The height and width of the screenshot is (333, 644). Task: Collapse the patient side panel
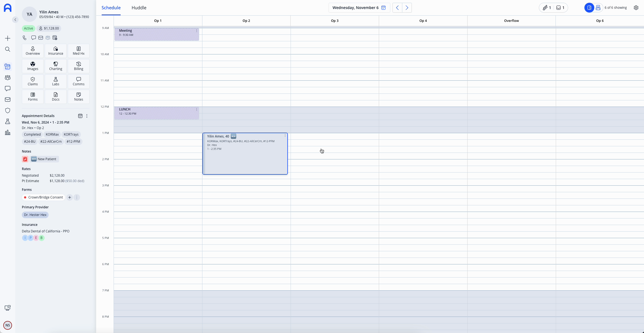[x=15, y=20]
